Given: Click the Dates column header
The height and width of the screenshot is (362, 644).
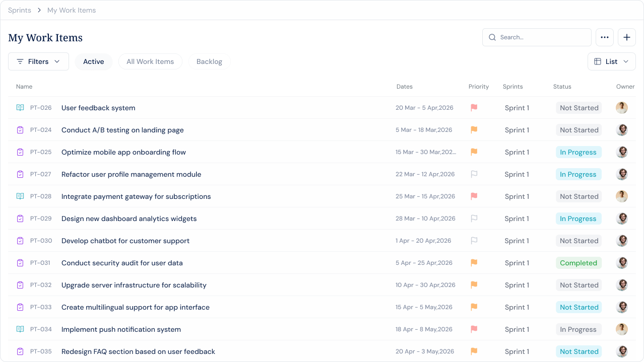Looking at the screenshot, I should pyautogui.click(x=405, y=87).
